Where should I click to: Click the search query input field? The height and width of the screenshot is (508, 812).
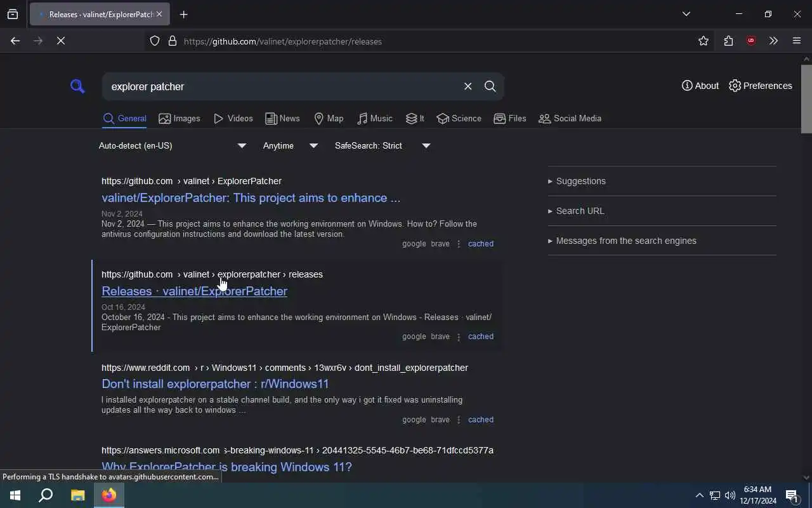tap(282, 86)
